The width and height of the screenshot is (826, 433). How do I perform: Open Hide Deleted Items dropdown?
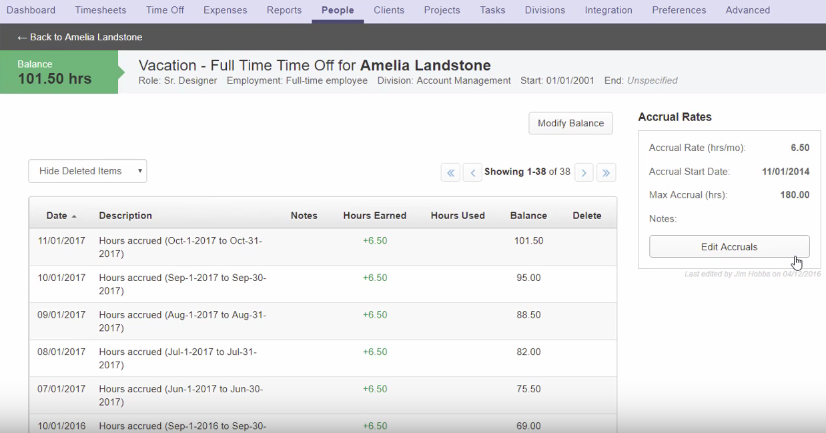(88, 171)
